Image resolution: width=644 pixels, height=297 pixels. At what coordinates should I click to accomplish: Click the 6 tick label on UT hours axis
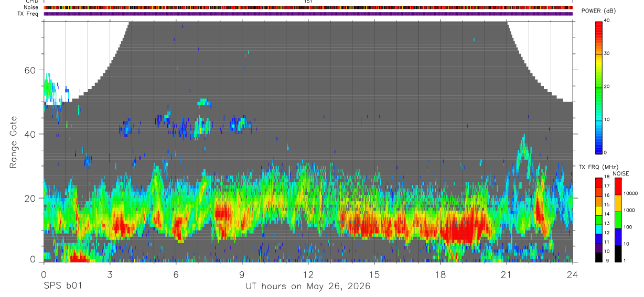(x=176, y=273)
